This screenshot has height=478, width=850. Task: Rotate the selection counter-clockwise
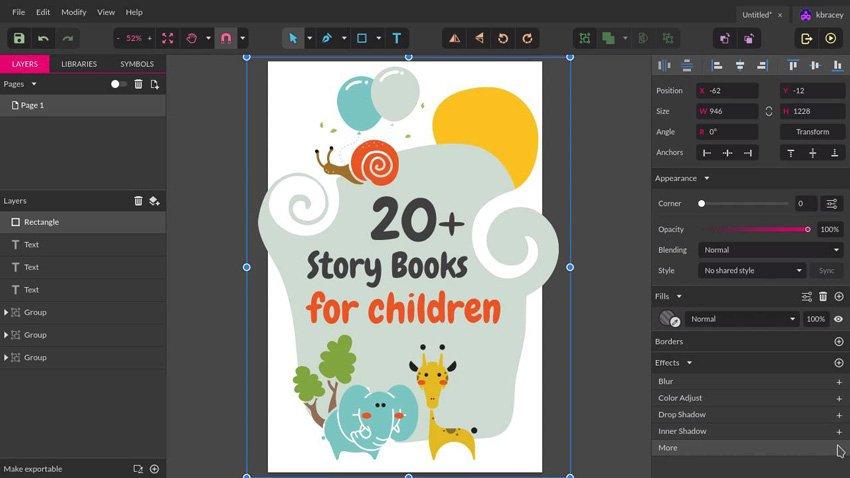pyautogui.click(x=503, y=38)
